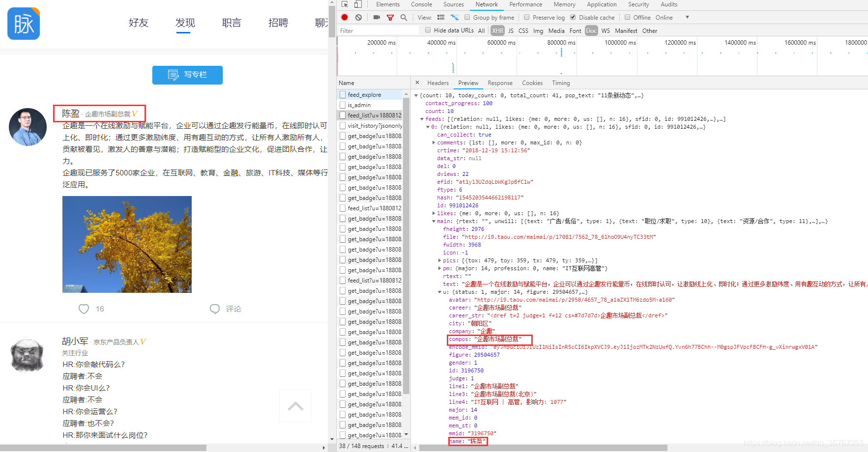Switch to the Elements panel tab
The height and width of the screenshot is (452, 868).
(x=388, y=4)
